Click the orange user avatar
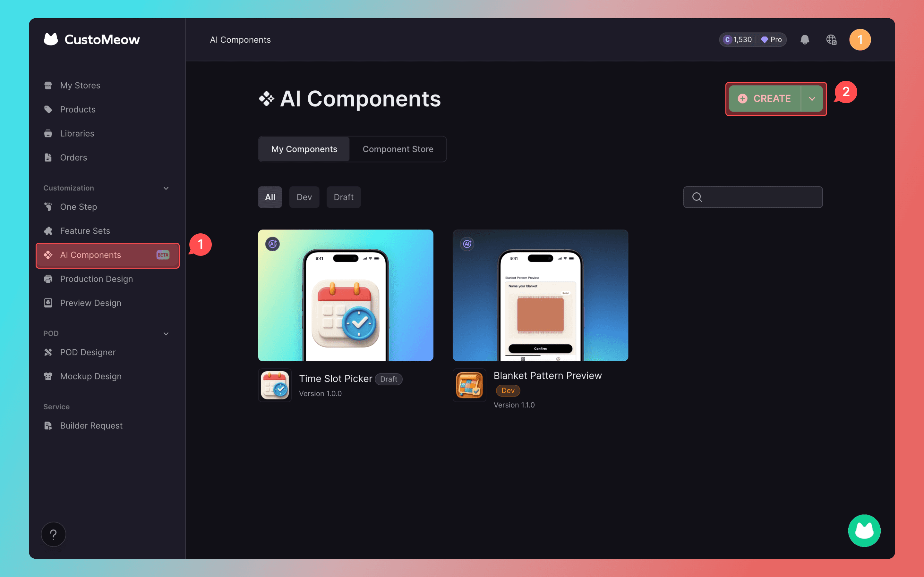This screenshot has width=924, height=577. coord(860,40)
